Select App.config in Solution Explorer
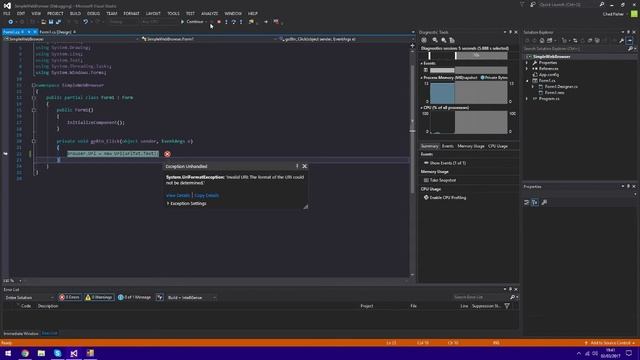The width and height of the screenshot is (640, 360). (x=549, y=75)
